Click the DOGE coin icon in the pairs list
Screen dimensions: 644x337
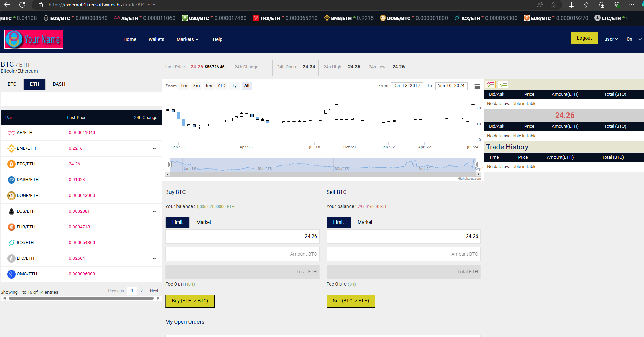[x=11, y=196]
